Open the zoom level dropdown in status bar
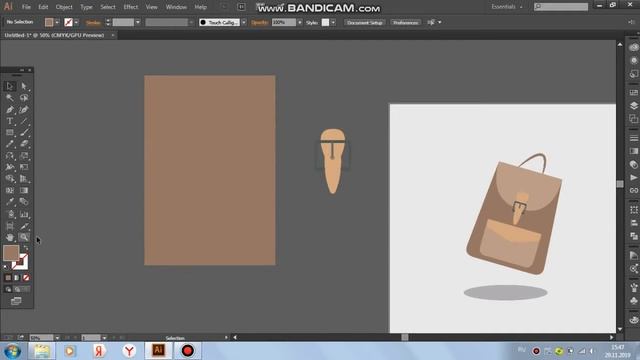The image size is (640, 360). tap(57, 338)
